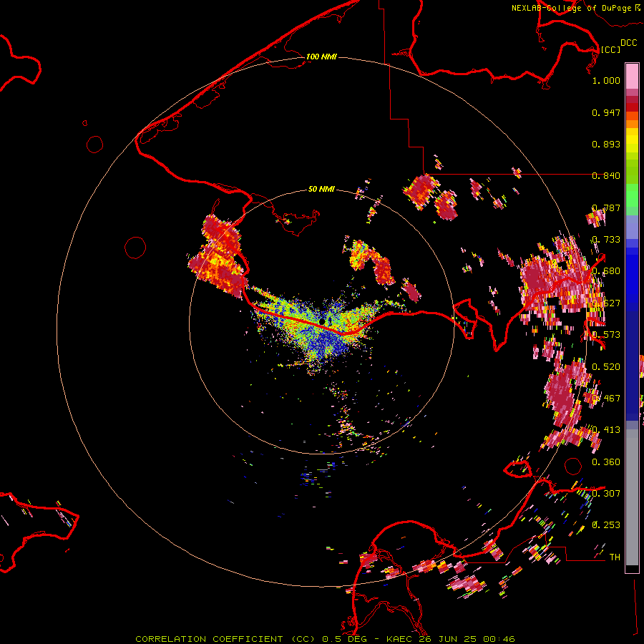Pick the light pink band atop the color bar

tap(632, 77)
